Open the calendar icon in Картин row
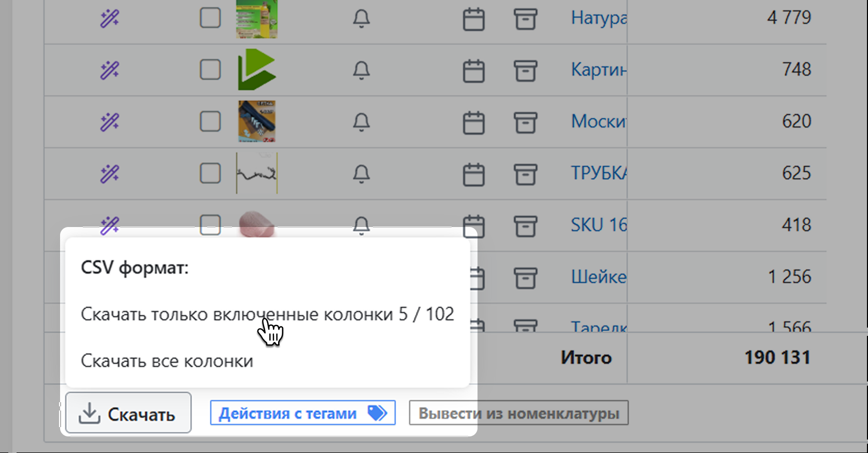The height and width of the screenshot is (453, 868). pos(473,71)
